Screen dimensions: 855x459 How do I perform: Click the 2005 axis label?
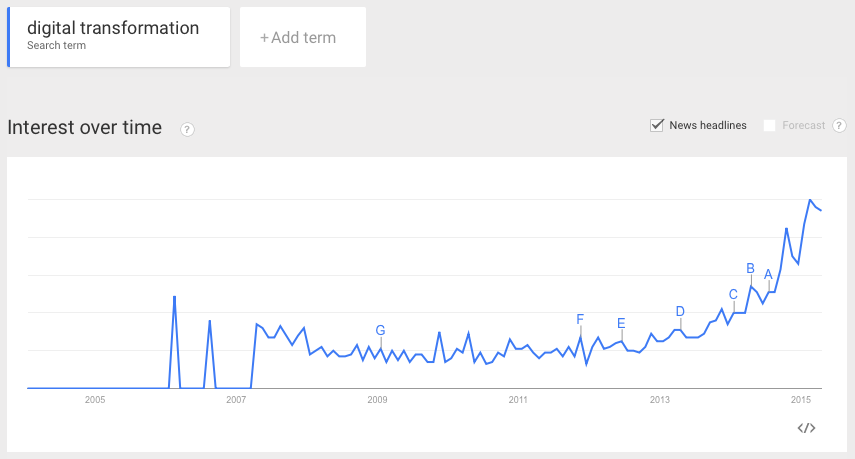coord(95,400)
